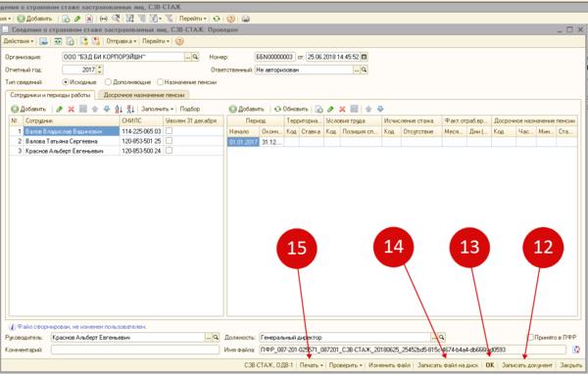Image resolution: width=588 pixels, height=375 pixels.
Task: Click the mark-for-deletion icon in top toolbar
Action: click(89, 19)
